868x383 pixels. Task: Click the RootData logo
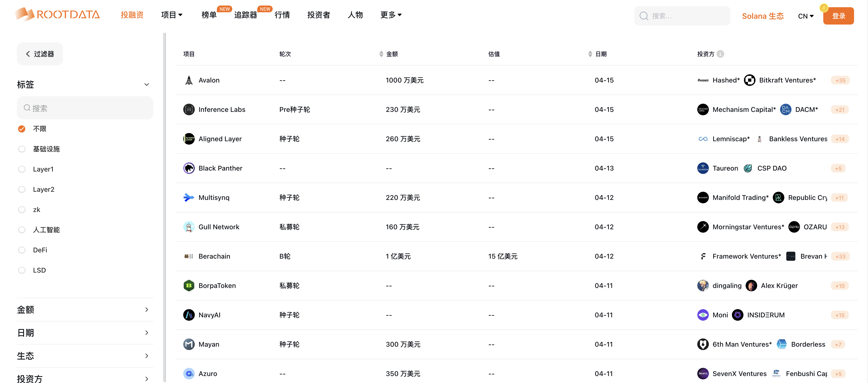pyautogui.click(x=57, y=14)
